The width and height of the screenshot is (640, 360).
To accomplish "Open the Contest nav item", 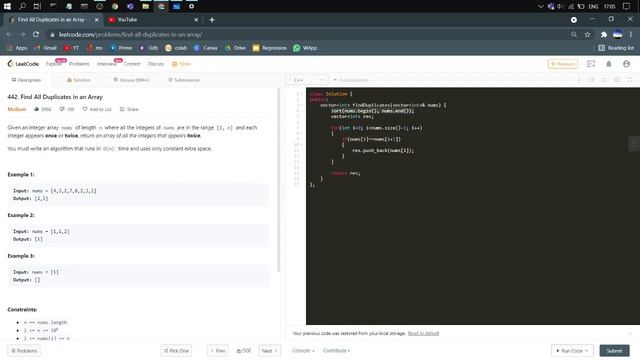I will [132, 64].
